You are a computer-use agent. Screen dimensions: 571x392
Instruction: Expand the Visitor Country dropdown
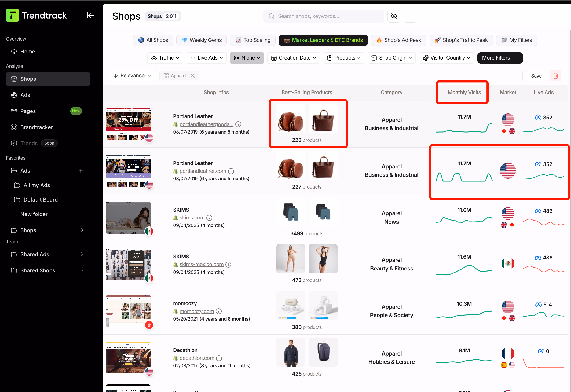pos(446,58)
